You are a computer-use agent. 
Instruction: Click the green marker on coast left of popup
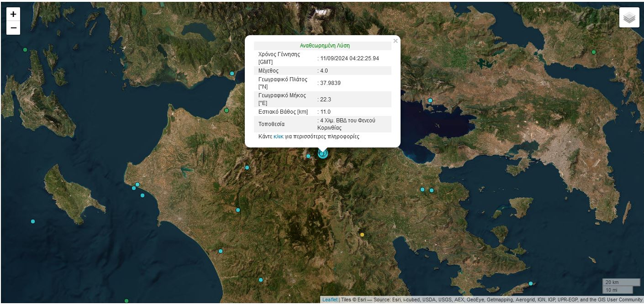(x=227, y=110)
